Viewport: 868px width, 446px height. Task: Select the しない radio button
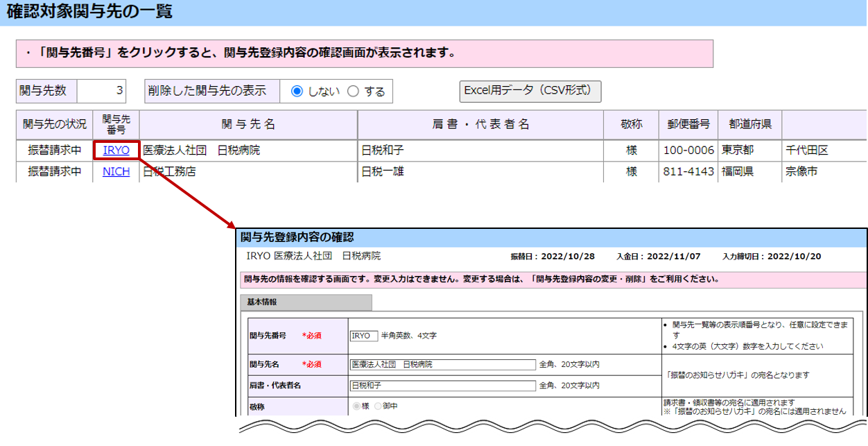coord(297,91)
